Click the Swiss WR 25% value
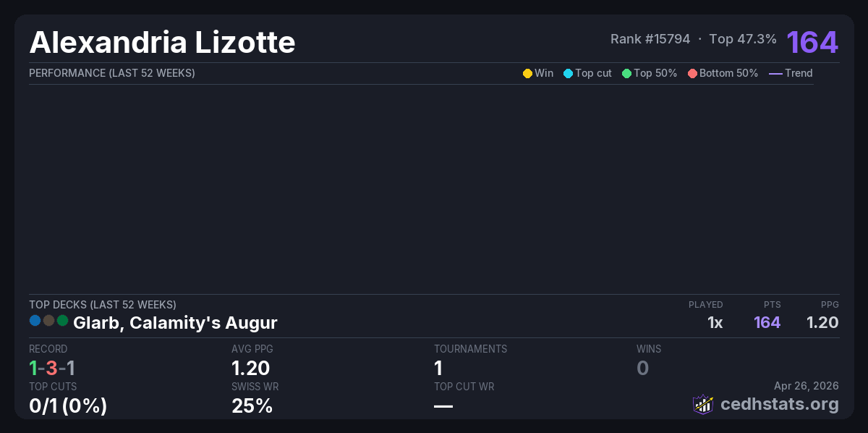This screenshot has height=433, width=868. [x=252, y=406]
